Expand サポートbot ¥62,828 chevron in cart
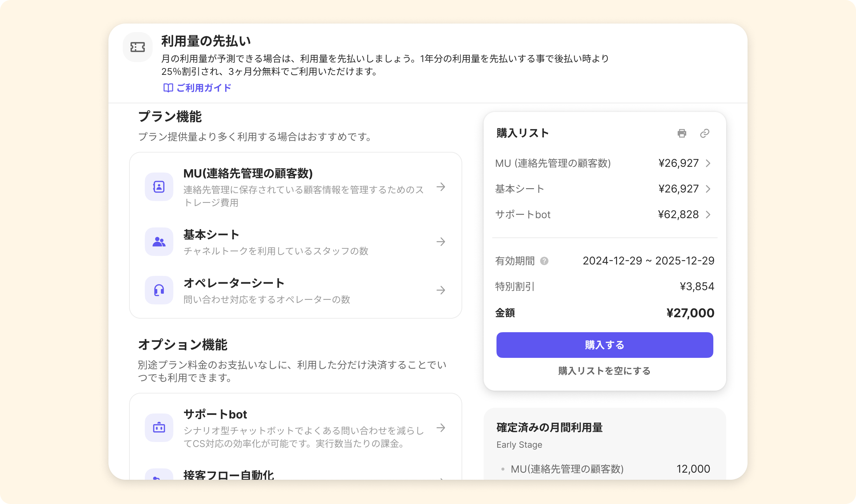Screen dimensions: 856x504 708,215
